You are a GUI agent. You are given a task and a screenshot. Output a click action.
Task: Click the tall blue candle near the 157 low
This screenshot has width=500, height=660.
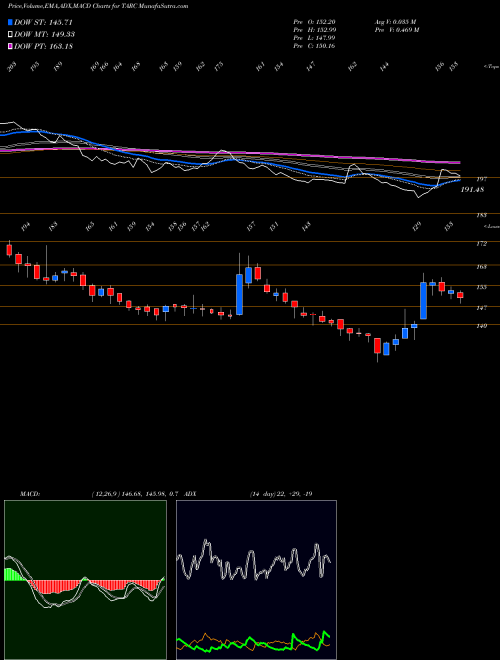coord(239,294)
